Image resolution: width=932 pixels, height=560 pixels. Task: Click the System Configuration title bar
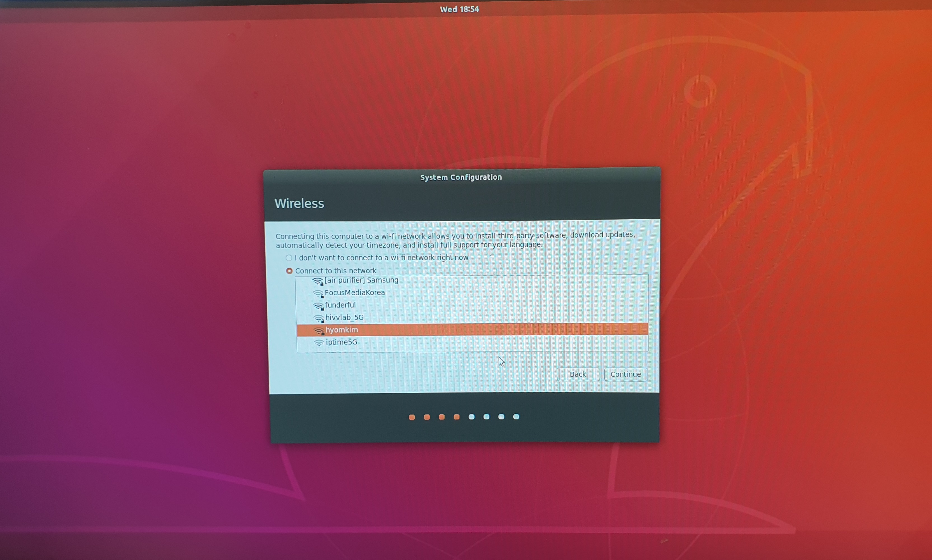click(x=461, y=177)
